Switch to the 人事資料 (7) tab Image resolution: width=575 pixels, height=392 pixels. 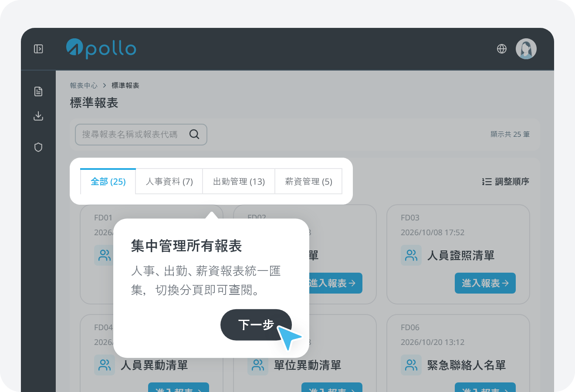[169, 181]
